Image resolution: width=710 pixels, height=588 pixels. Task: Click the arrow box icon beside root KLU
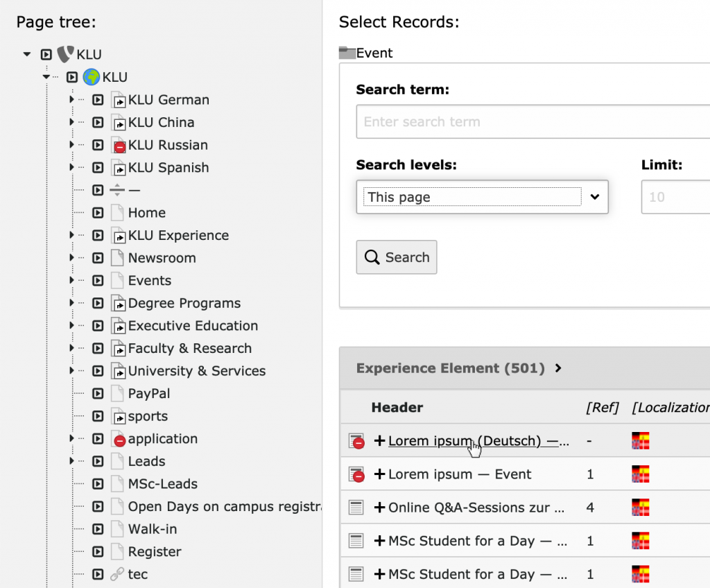point(46,54)
